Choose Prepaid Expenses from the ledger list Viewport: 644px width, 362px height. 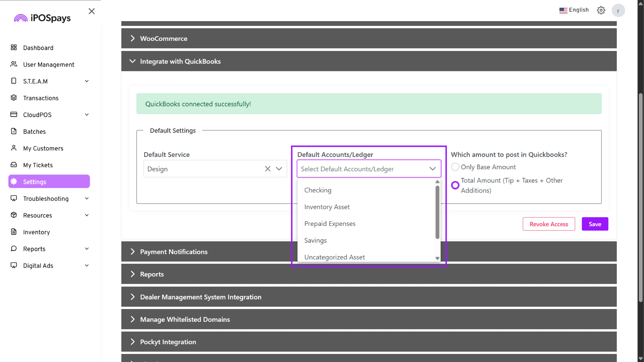pos(330,224)
